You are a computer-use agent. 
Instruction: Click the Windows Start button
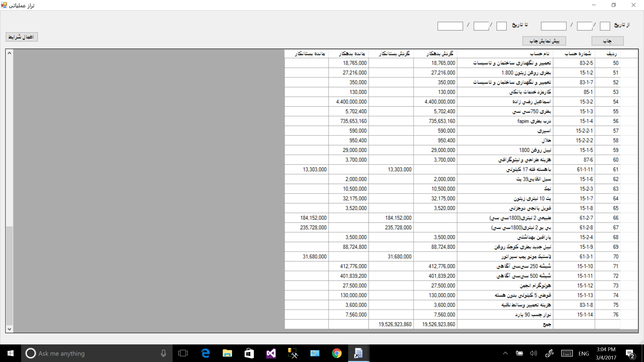click(x=10, y=353)
